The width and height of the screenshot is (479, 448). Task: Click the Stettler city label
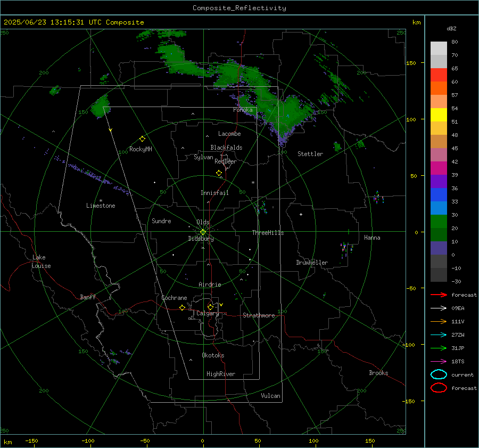tap(310, 154)
